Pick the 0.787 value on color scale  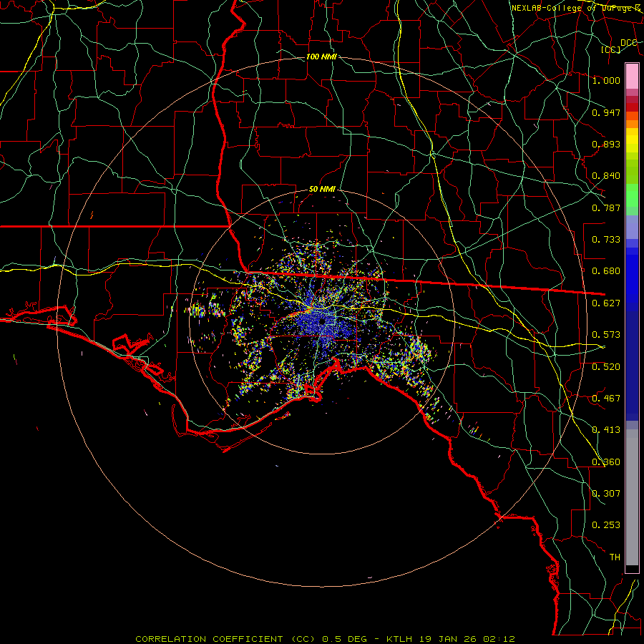606,208
